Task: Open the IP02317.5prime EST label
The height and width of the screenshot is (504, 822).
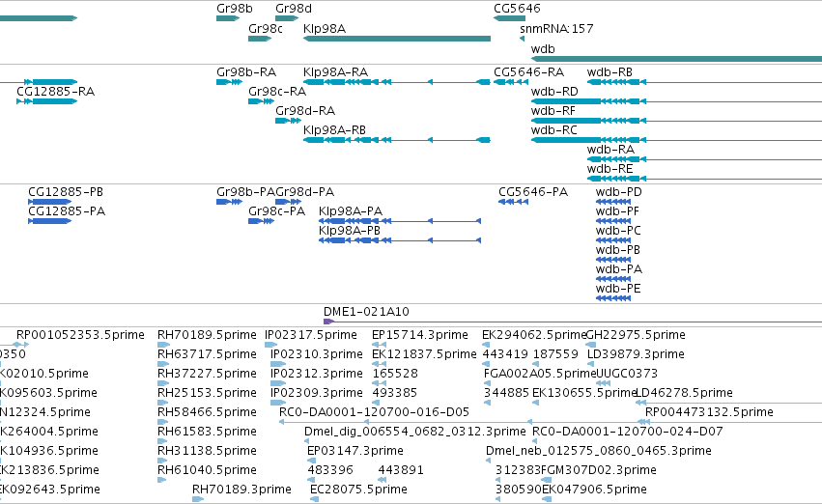Action: pyautogui.click(x=311, y=335)
